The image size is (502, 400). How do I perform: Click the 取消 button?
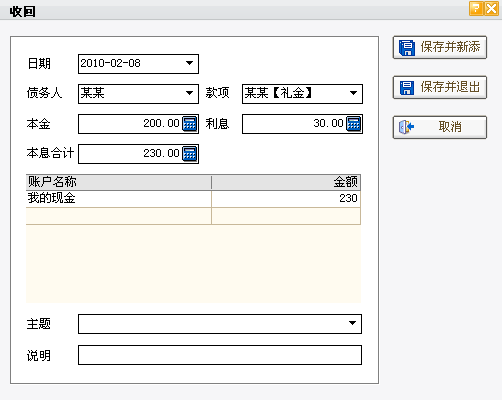(x=440, y=127)
